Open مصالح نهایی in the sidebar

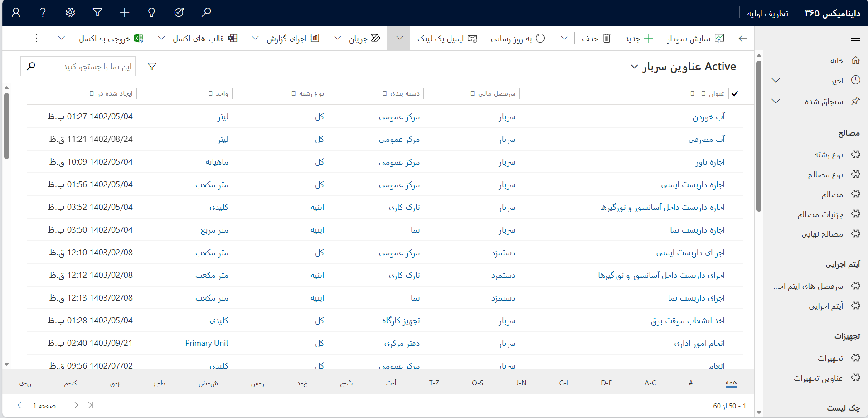point(822,234)
